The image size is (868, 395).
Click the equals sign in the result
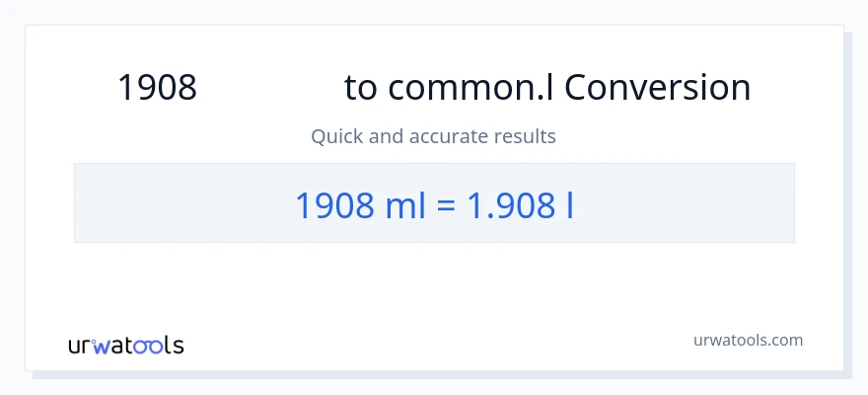(445, 204)
